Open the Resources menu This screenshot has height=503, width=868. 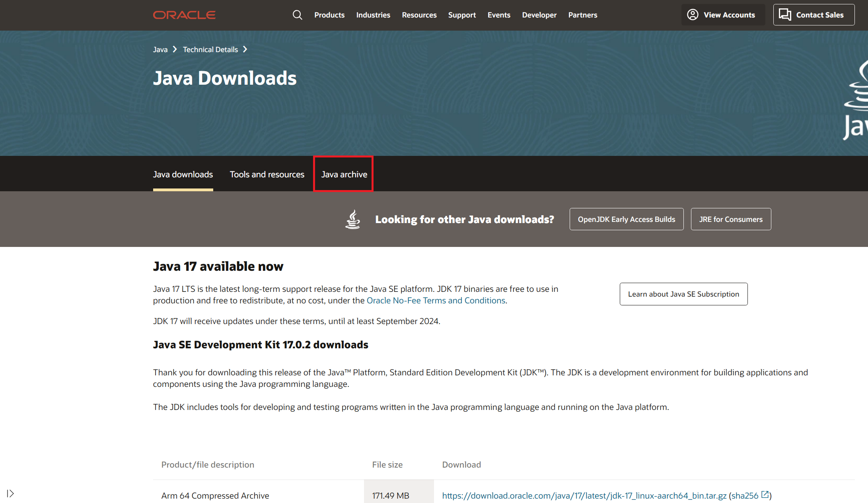419,15
